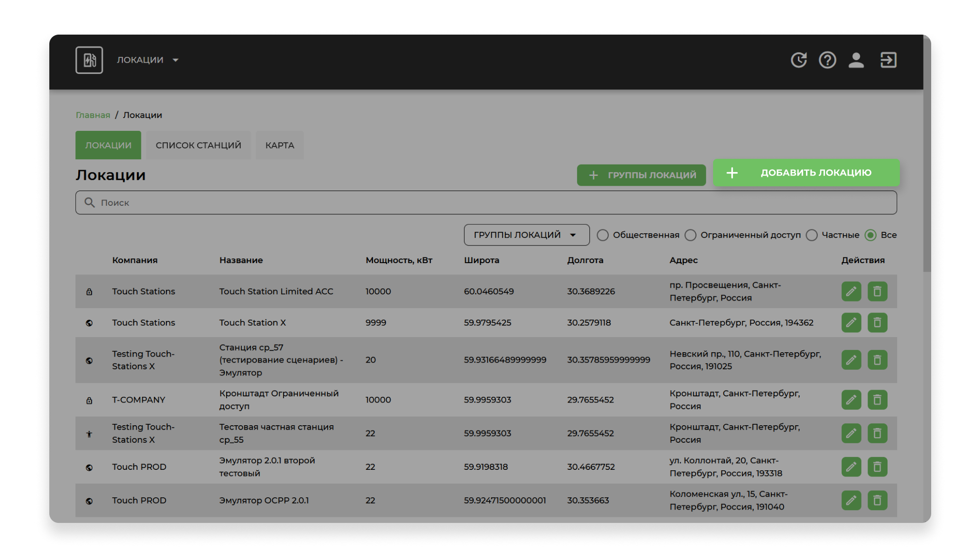Delete Эмулятор 2.0.1 второй тестовый row
Viewport: 980px width, 558px height.
[x=877, y=467]
